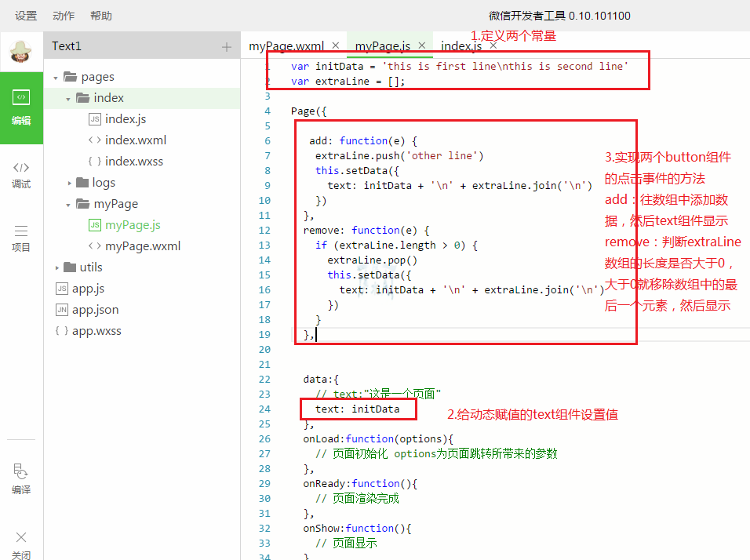Collapse the pages folder
750x560 pixels.
(56, 78)
